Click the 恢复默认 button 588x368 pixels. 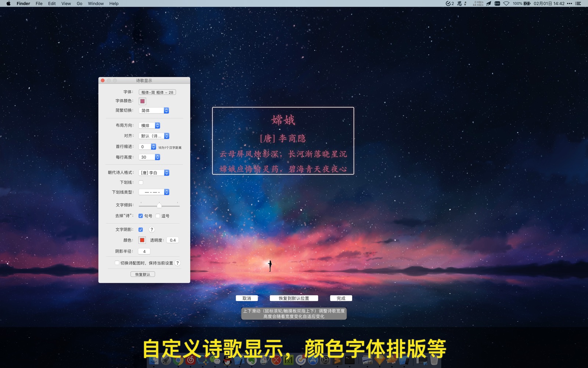(143, 275)
